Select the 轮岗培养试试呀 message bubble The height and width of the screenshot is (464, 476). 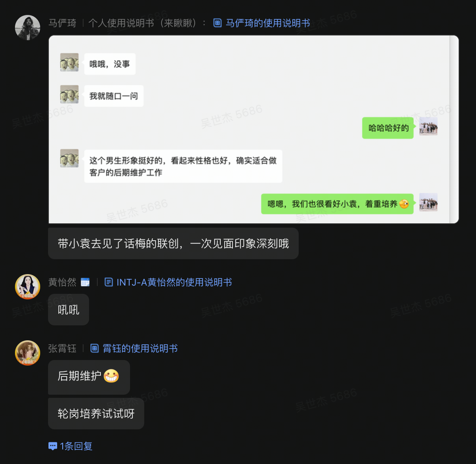point(96,414)
